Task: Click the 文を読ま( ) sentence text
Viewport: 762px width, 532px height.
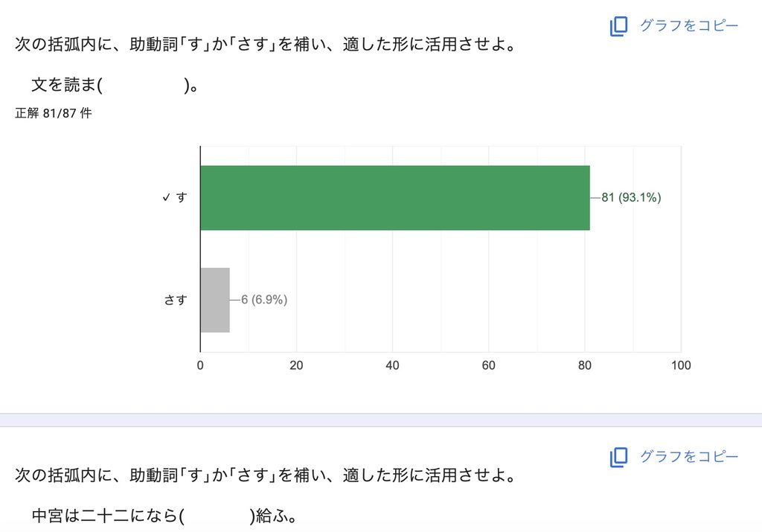Action: (114, 85)
